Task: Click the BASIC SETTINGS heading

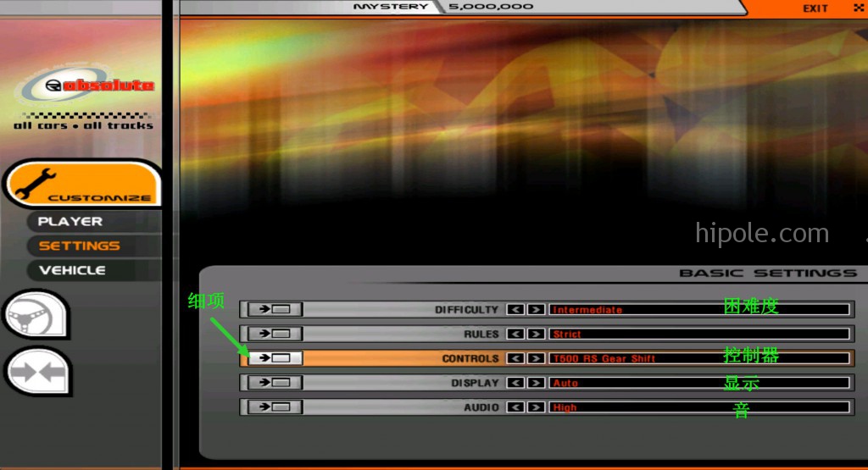Action: pos(768,274)
